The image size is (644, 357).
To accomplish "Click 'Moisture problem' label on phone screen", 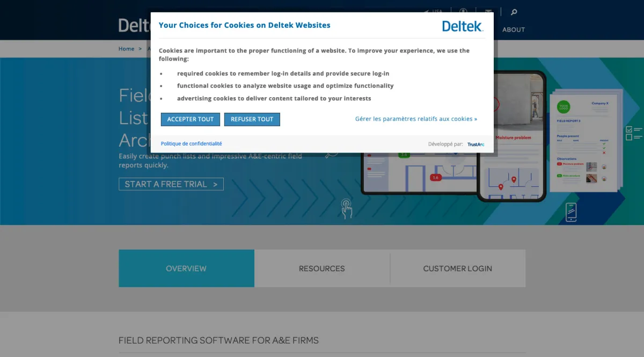I will point(513,138).
